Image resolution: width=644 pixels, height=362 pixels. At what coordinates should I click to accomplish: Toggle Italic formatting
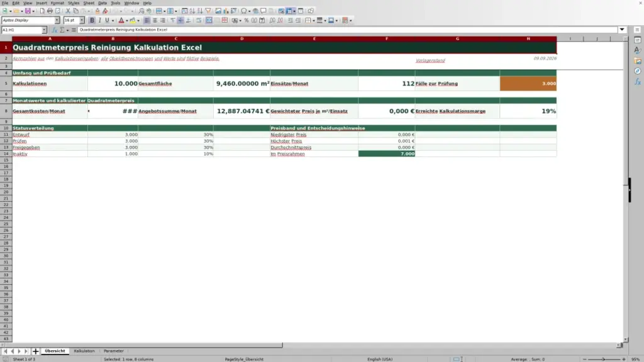click(x=99, y=21)
